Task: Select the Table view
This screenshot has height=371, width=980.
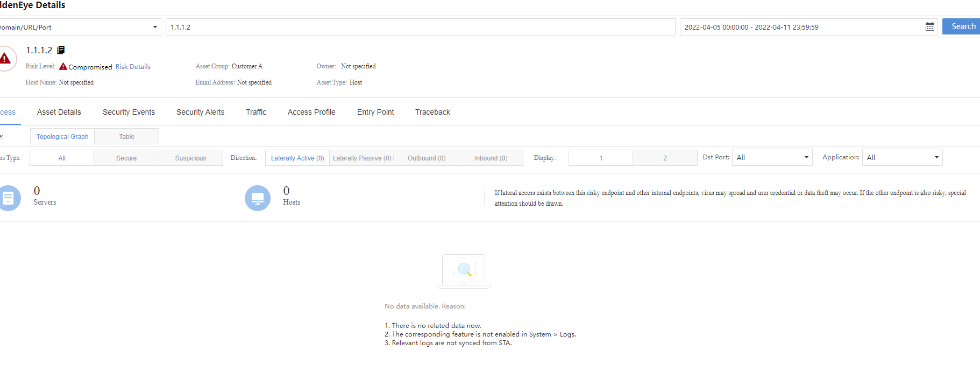Action: 127,136
